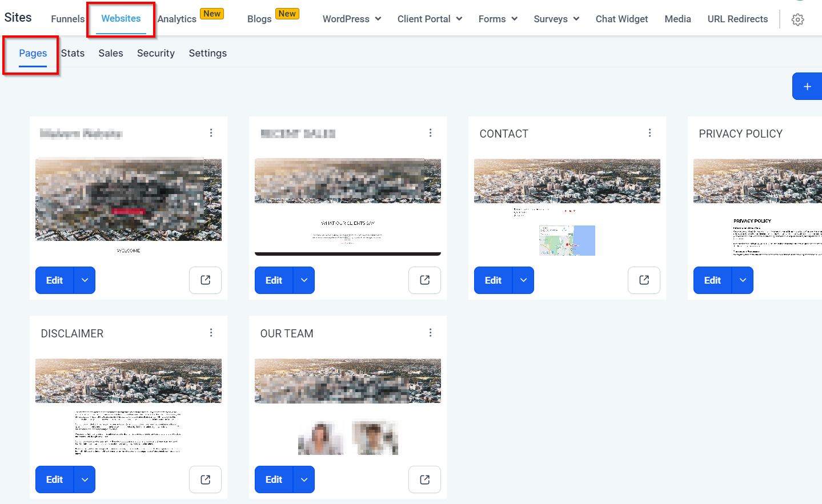Expand Edit dropdown arrow on PRIVACY POLICY card
Viewport: 822px width, 504px height.
point(743,280)
